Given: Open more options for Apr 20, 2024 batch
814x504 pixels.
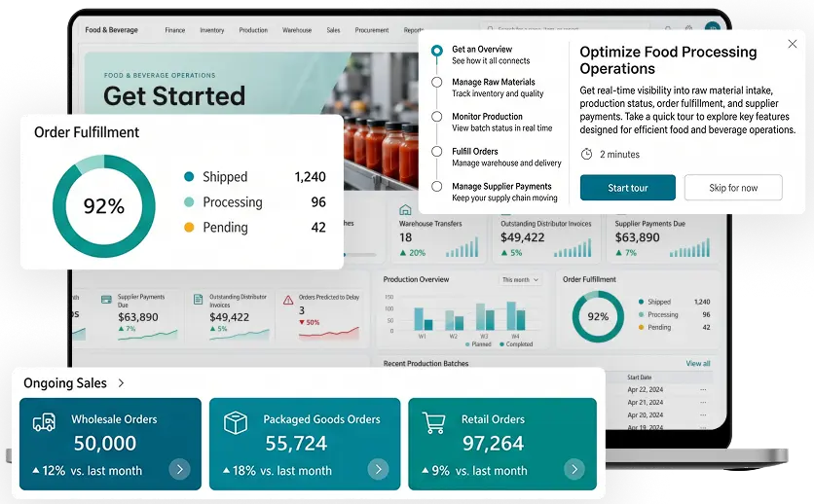Looking at the screenshot, I should (x=703, y=414).
